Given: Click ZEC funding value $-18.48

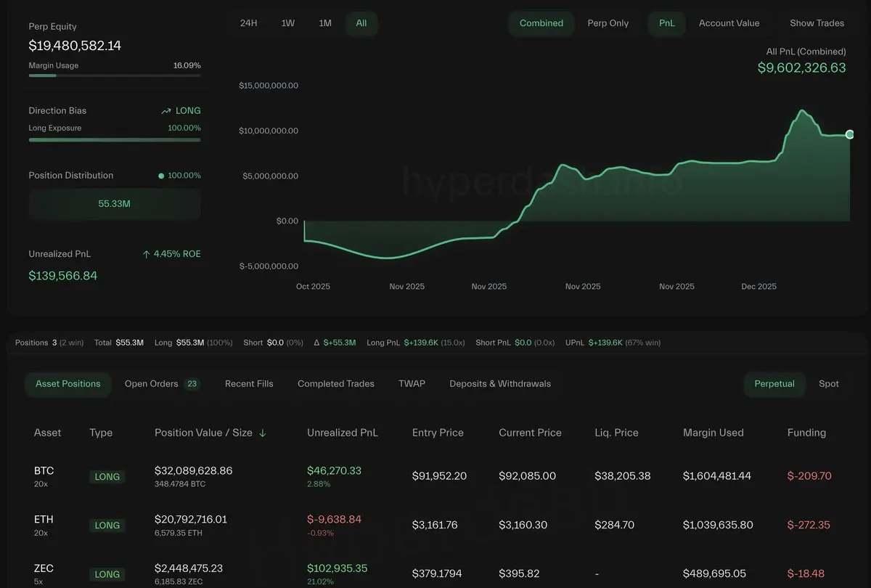Looking at the screenshot, I should tap(806, 573).
